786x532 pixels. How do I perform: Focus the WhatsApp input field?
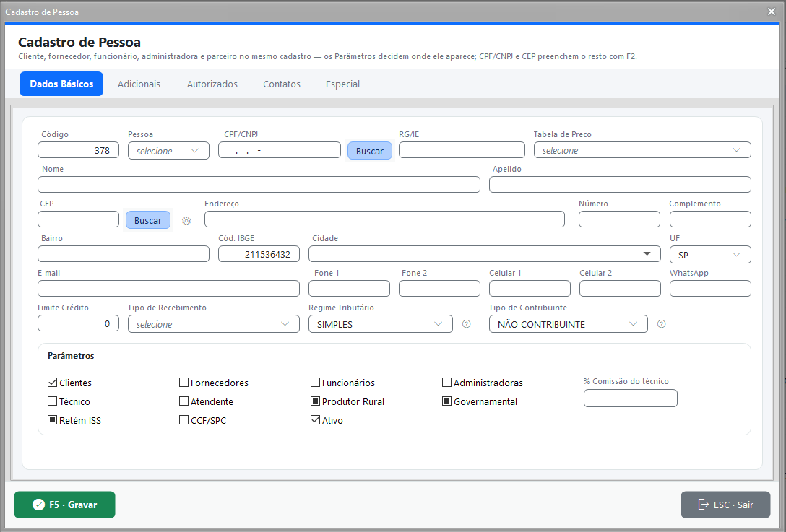[710, 289]
